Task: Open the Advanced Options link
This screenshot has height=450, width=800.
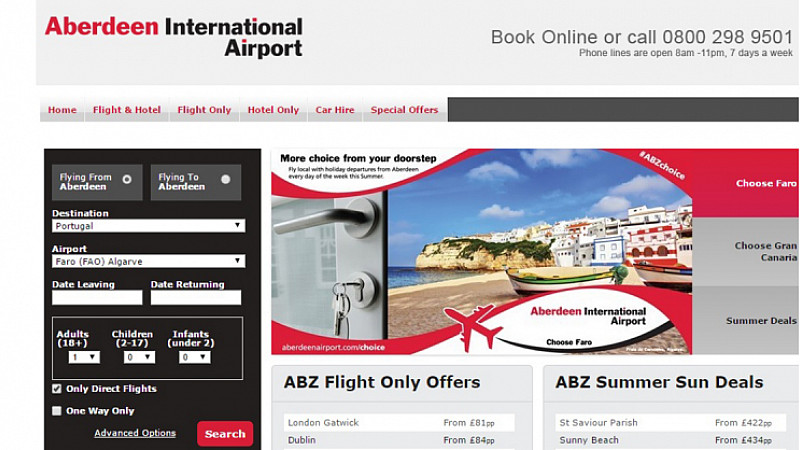Action: coord(135,433)
